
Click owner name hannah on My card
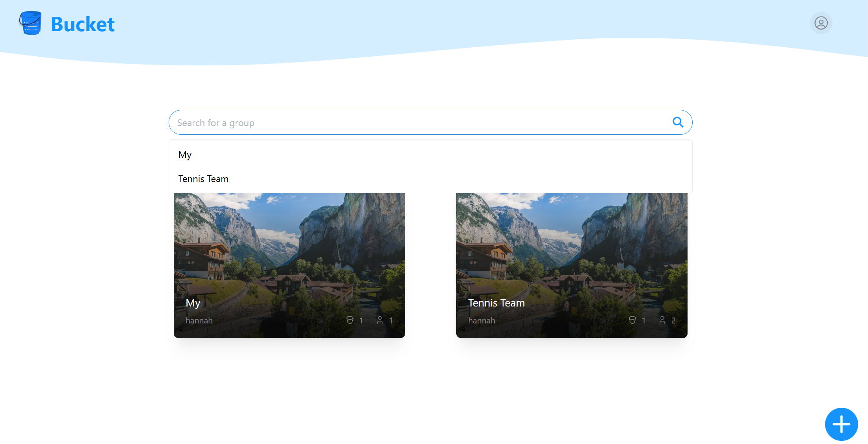point(199,320)
